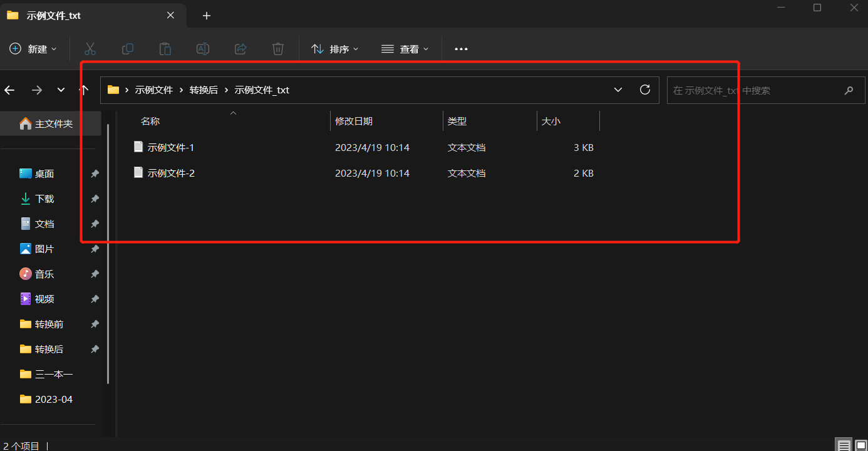Viewport: 868px width, 451px height.
Task: Open the 排序 dropdown
Action: tap(335, 48)
